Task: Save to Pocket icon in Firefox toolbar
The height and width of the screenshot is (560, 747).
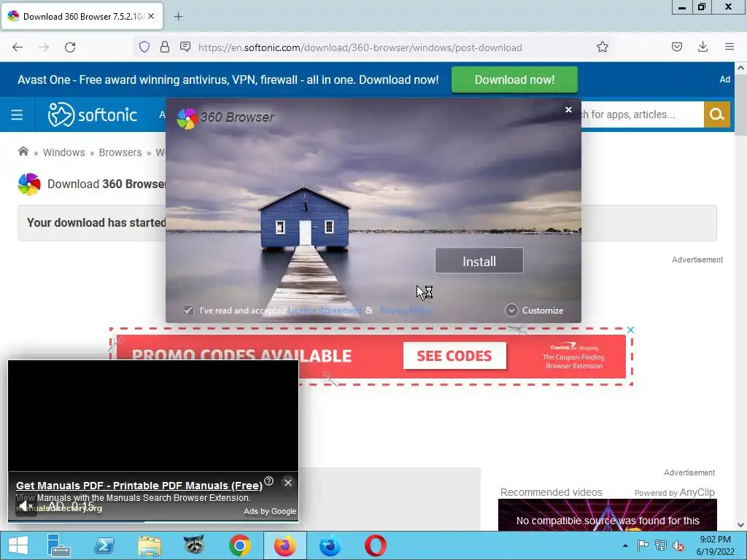Action: tap(676, 47)
